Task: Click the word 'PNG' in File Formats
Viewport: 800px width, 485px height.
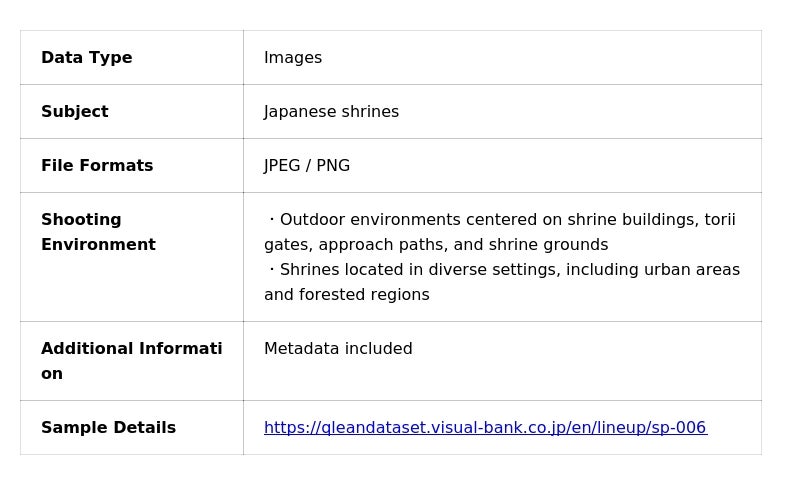Action: tap(333, 166)
